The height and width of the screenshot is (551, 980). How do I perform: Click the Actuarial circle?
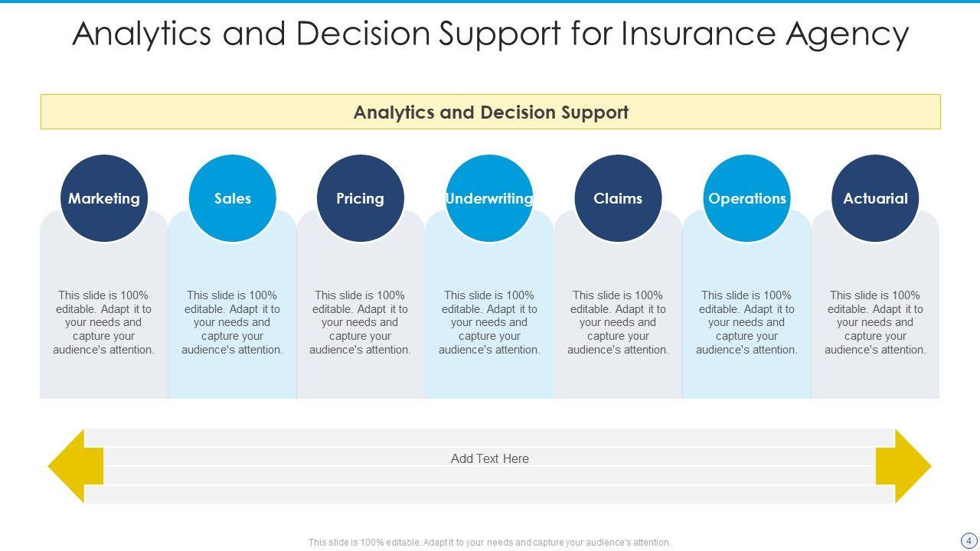click(875, 198)
